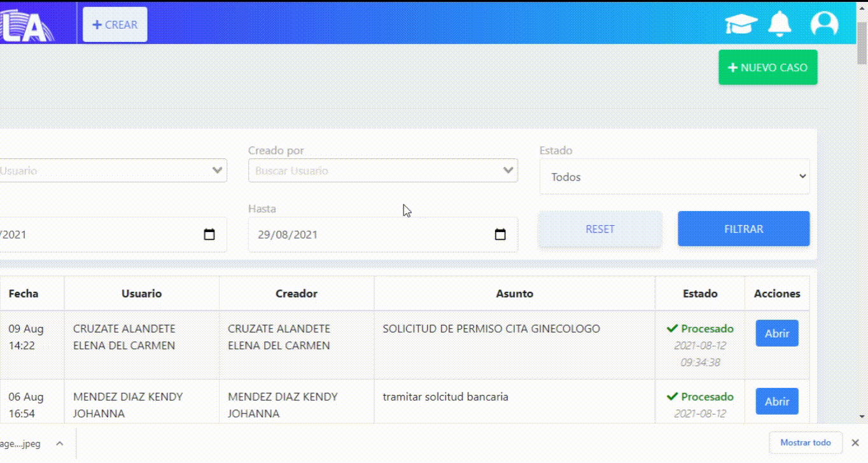Open the CRUZATE ALANDETE case with Abrir
Image resolution: width=868 pixels, height=463 pixels.
[776, 333]
